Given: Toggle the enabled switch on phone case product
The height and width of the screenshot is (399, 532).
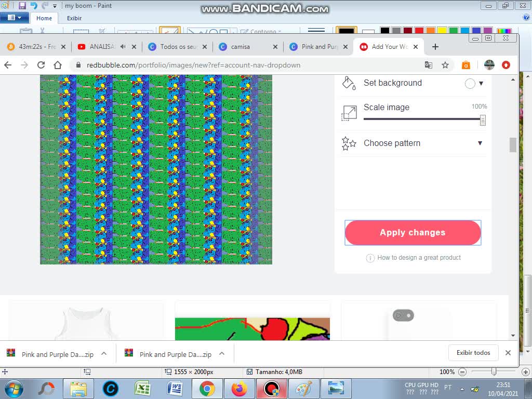Looking at the screenshot, I should tap(403, 315).
